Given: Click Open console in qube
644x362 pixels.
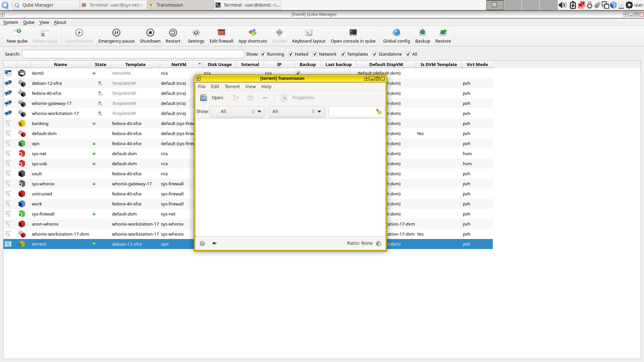Looking at the screenshot, I should (x=353, y=33).
